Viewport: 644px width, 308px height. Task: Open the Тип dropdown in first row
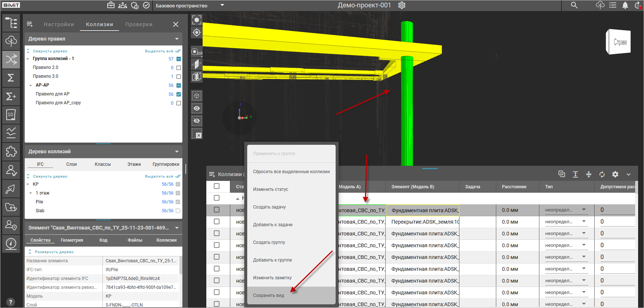(x=584, y=210)
